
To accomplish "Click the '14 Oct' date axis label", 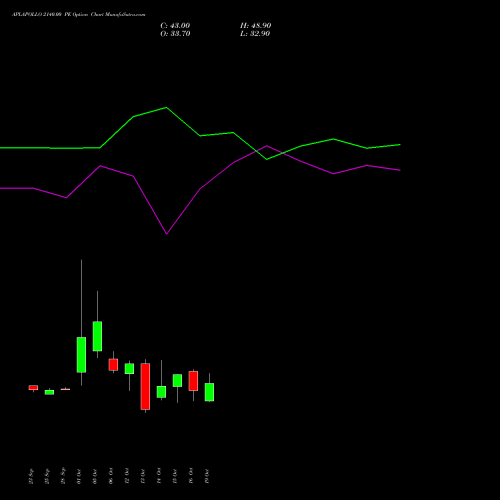I will point(159,476).
